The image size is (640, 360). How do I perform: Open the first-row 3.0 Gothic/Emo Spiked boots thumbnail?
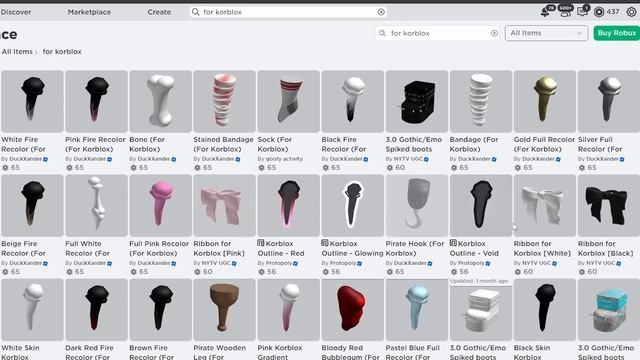click(417, 101)
